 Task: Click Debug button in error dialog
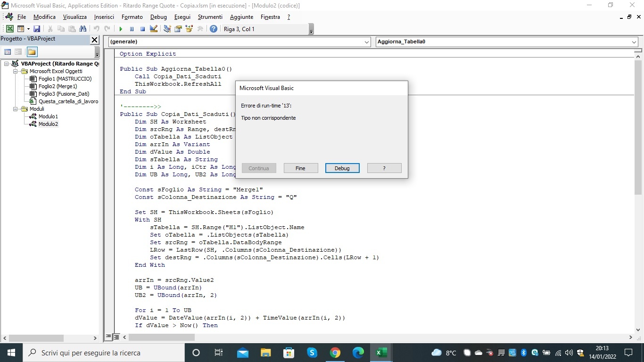[342, 168]
